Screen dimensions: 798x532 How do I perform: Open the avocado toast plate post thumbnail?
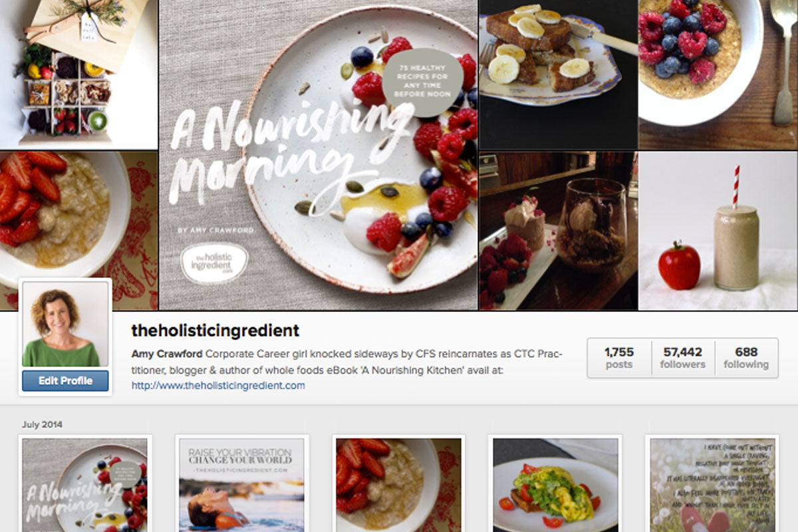555,485
